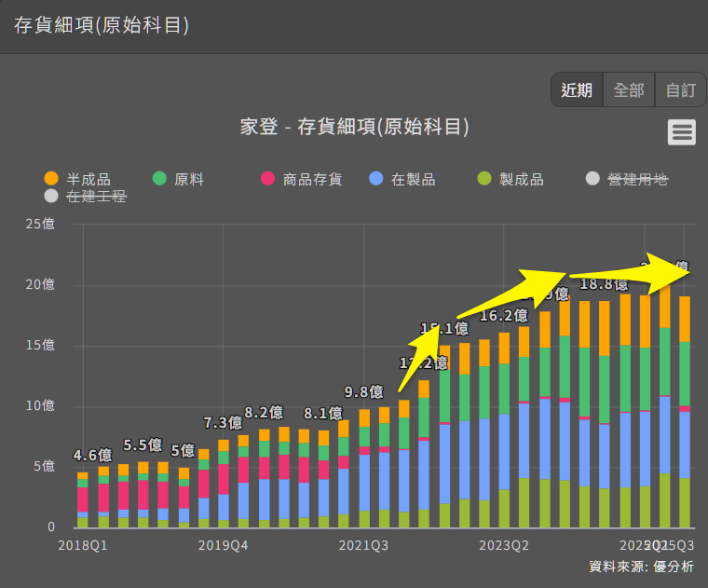Click chart title 家登 - 存貨細項(原始科目)
The height and width of the screenshot is (588, 708).
[354, 127]
